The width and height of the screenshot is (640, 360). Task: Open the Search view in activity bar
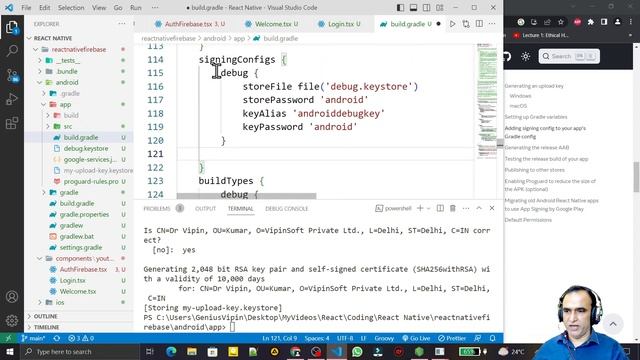12,51
